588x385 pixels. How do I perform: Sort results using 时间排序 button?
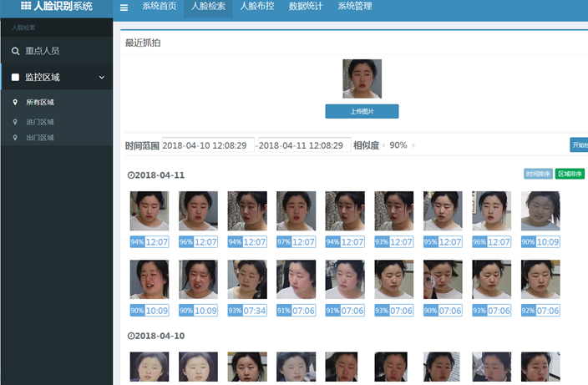537,175
